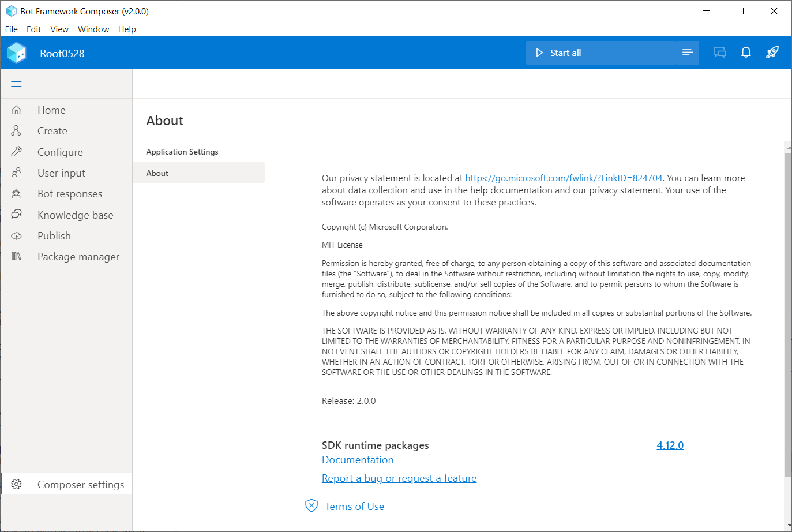This screenshot has width=792, height=532.
Task: Select the User input icon
Action: (16, 173)
